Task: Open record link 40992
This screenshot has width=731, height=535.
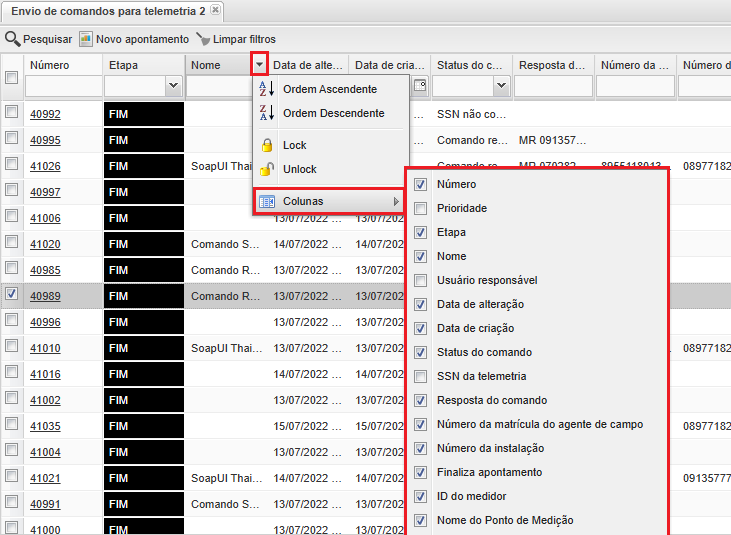Action: pyautogui.click(x=45, y=114)
